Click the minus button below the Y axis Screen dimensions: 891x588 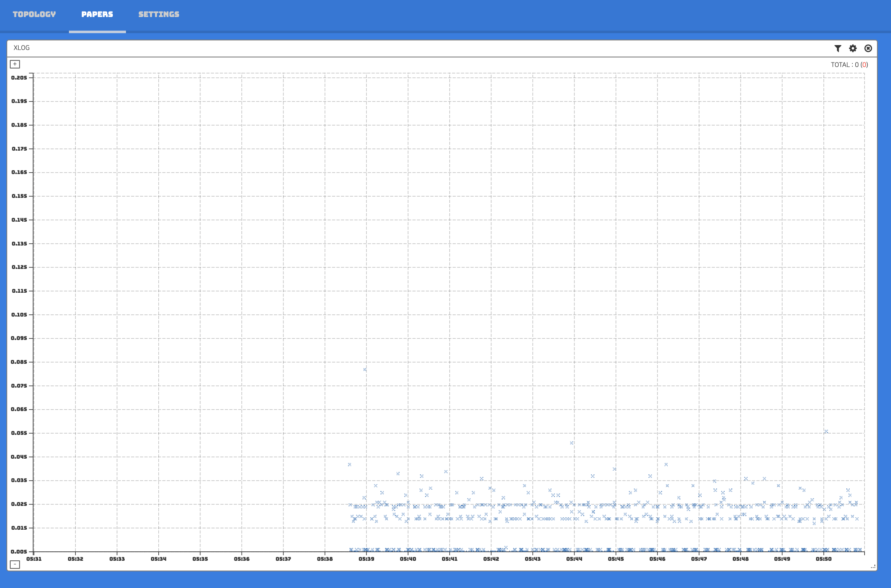coord(15,564)
